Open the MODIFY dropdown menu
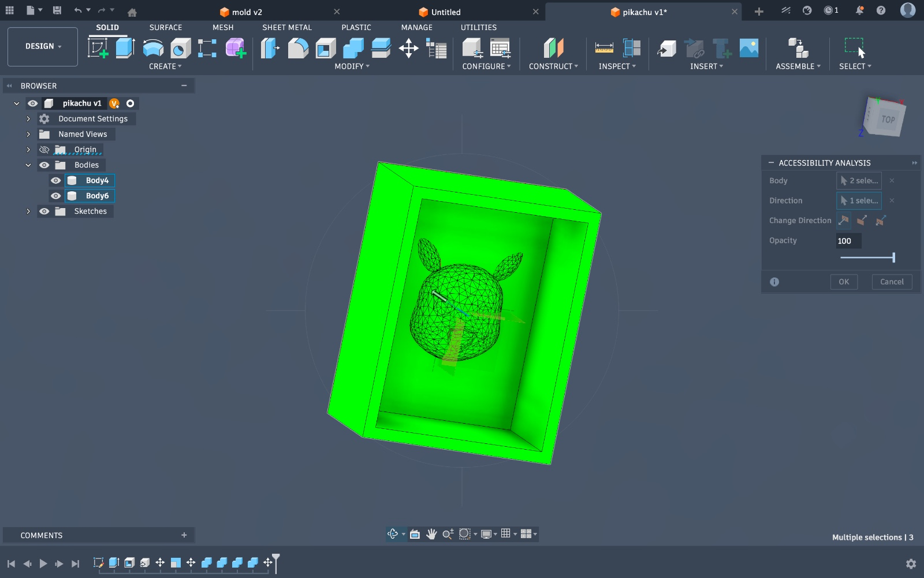 tap(352, 66)
